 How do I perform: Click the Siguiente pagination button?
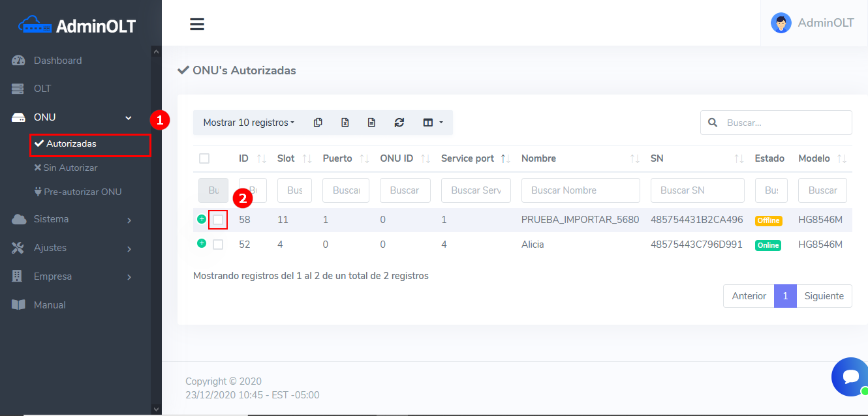pos(824,296)
